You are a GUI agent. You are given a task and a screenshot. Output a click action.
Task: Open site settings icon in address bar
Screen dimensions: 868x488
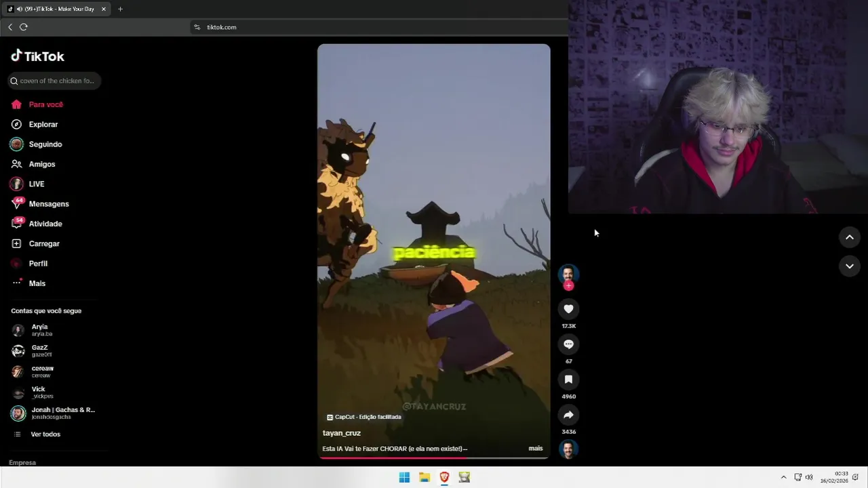[197, 27]
